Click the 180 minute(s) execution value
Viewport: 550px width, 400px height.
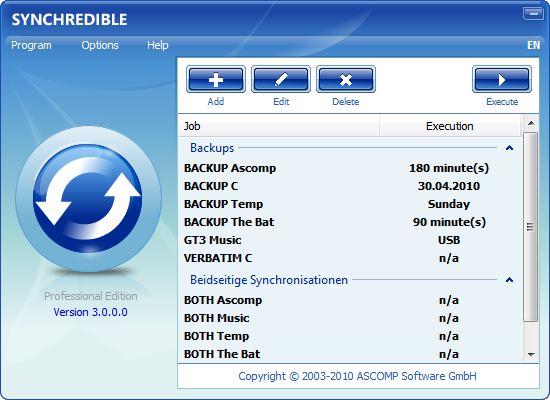tap(449, 168)
